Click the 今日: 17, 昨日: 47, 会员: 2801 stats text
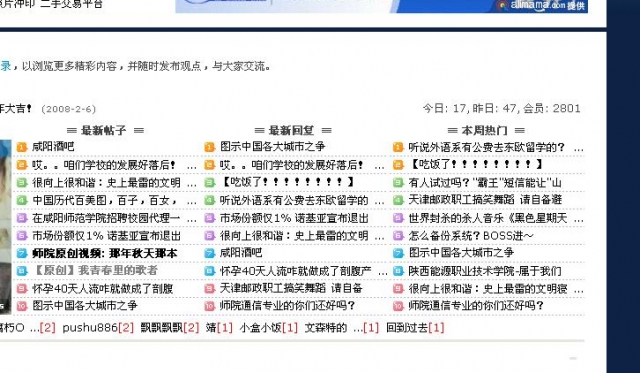This screenshot has width=640, height=373. pyautogui.click(x=501, y=109)
